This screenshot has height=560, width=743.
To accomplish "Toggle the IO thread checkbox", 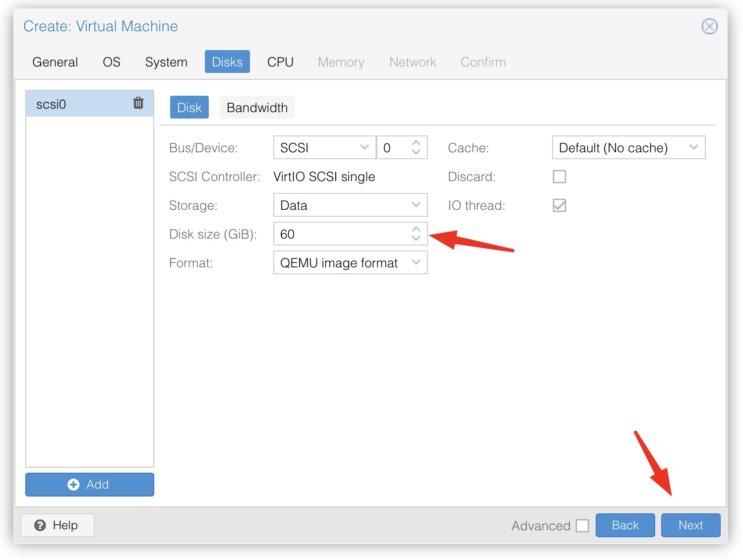I will click(x=559, y=205).
